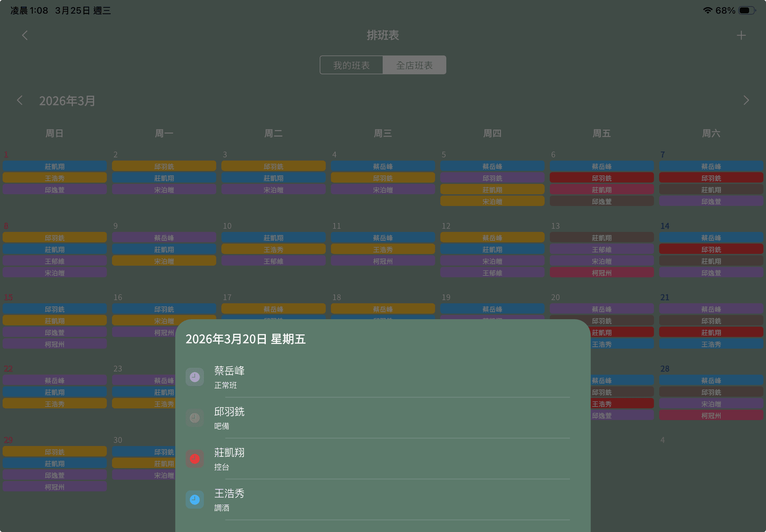Tap red 邱羽銑 shift on March 6

(601, 178)
